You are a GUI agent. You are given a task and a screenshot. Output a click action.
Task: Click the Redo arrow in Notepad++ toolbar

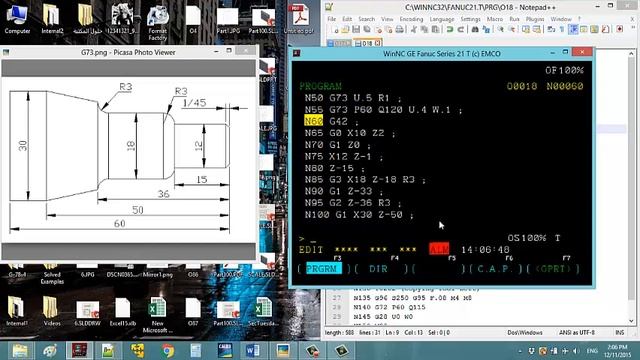click(x=461, y=29)
